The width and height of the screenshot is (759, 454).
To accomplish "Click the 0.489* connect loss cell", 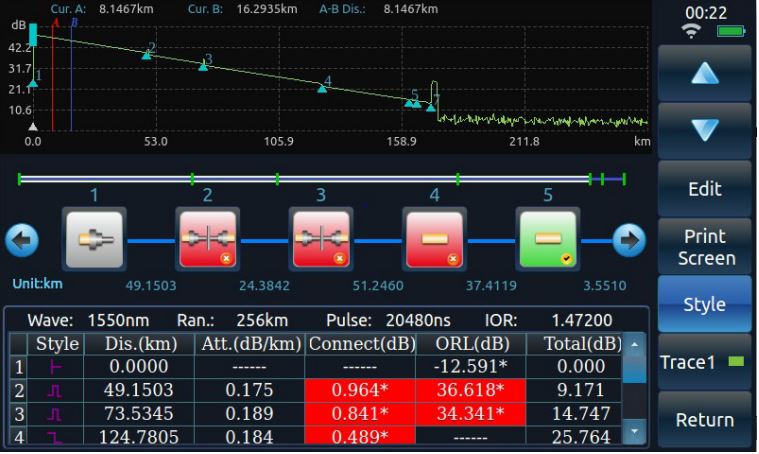I will [360, 436].
